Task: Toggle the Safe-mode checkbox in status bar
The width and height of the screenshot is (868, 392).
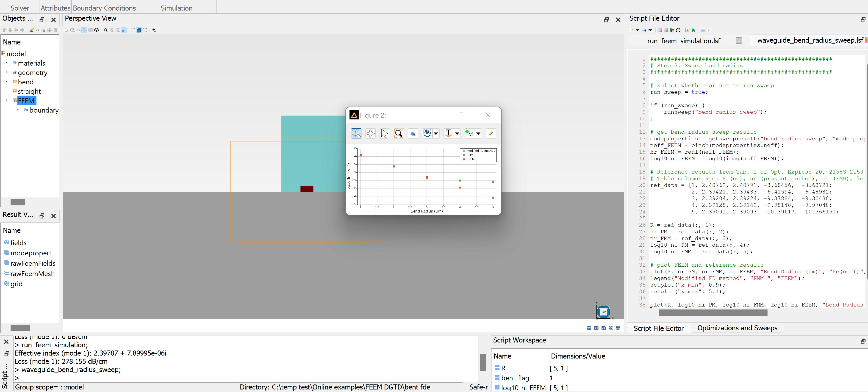Action: pos(464,386)
